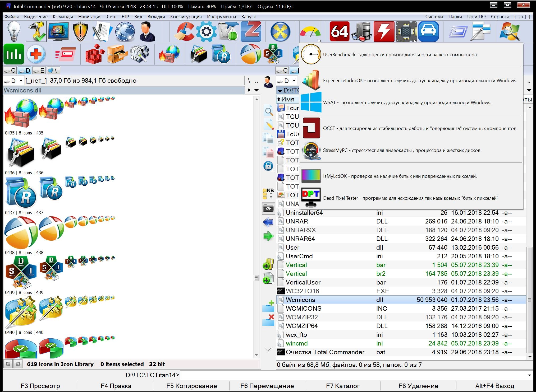The width and height of the screenshot is (536, 392).
Task: Click the red cross medical icon
Action: 36,54
